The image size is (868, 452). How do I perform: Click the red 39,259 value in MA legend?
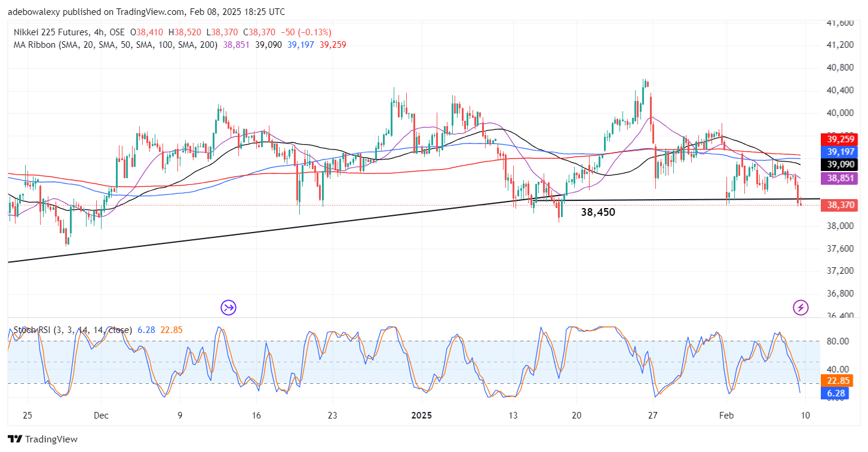[333, 45]
